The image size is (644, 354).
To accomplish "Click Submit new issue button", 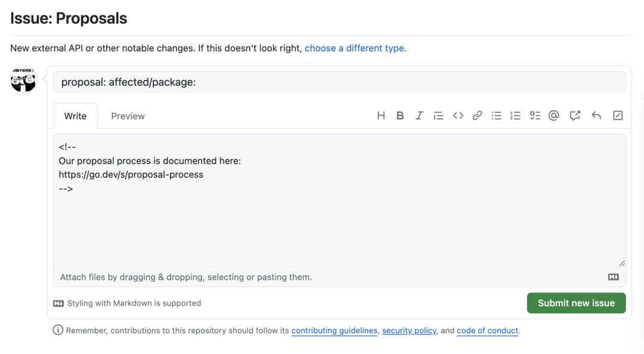I will pos(576,303).
